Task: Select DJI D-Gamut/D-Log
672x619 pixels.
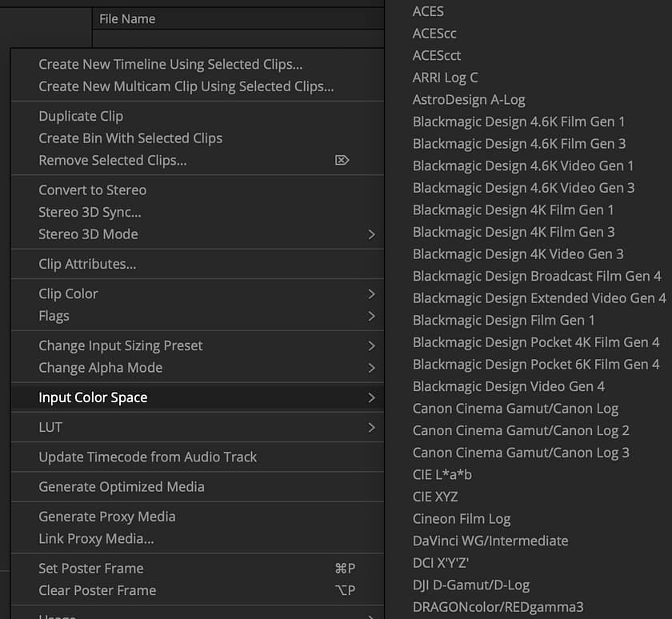Action: [x=471, y=585]
